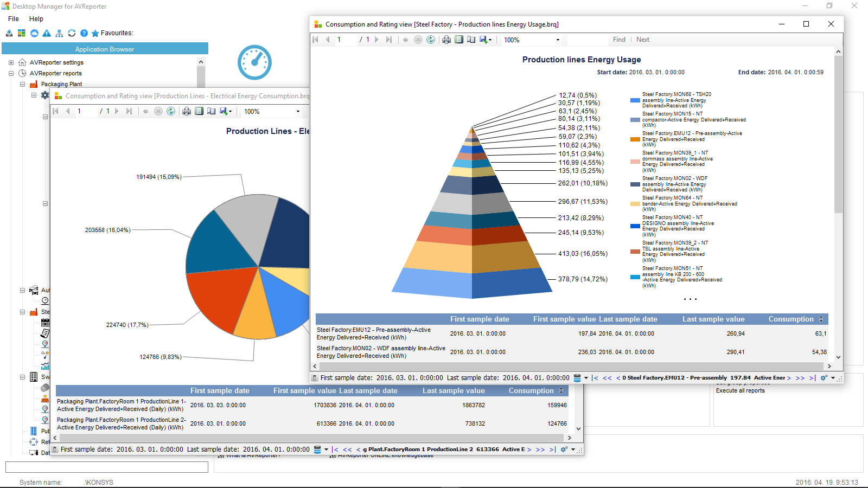Click the Find button in report toolbar
868x488 pixels.
(x=619, y=40)
